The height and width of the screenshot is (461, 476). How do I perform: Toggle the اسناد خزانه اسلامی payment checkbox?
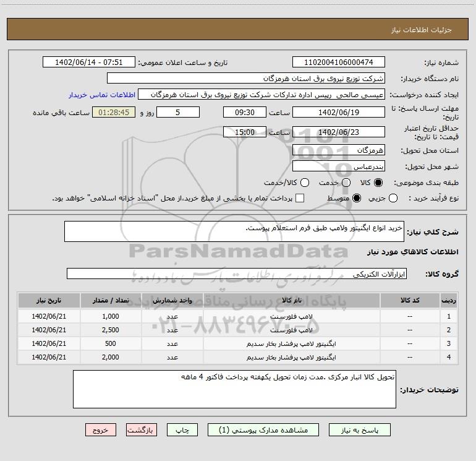(x=300, y=198)
